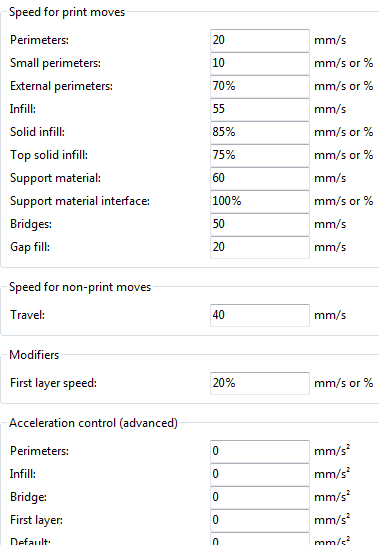Click the Top solid infill label
This screenshot has width=379, height=545.
point(49,155)
